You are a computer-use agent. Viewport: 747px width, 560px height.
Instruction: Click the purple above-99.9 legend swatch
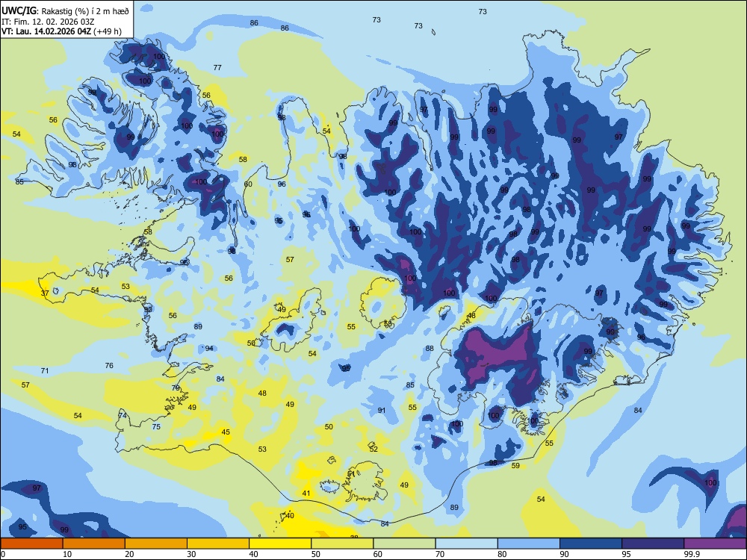click(715, 544)
